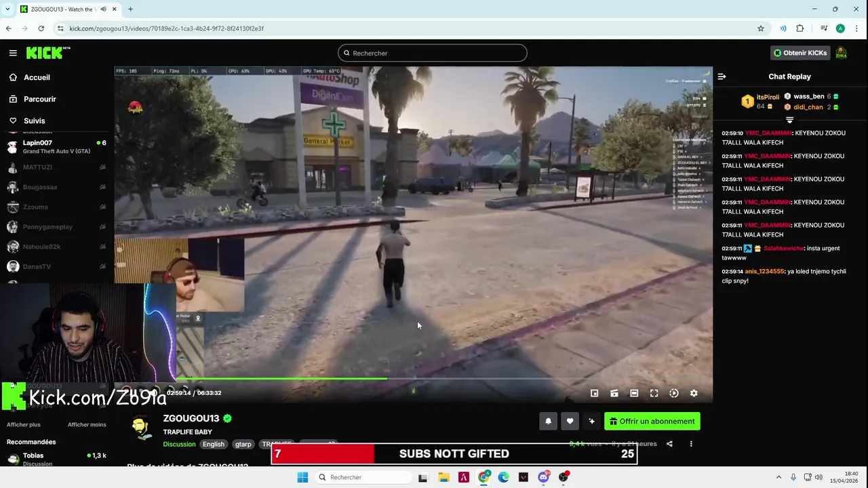Click Afficher plus in sidebar
Image resolution: width=868 pixels, height=488 pixels.
[24, 424]
